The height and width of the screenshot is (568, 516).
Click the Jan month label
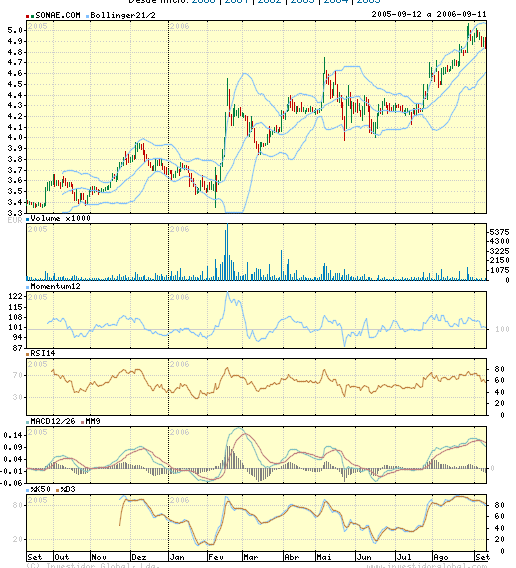[177, 557]
